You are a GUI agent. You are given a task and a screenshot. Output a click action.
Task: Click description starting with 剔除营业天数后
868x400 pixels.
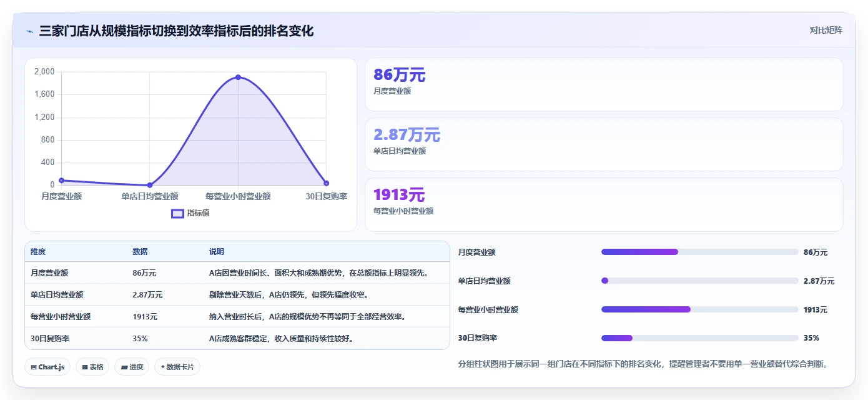[289, 295]
